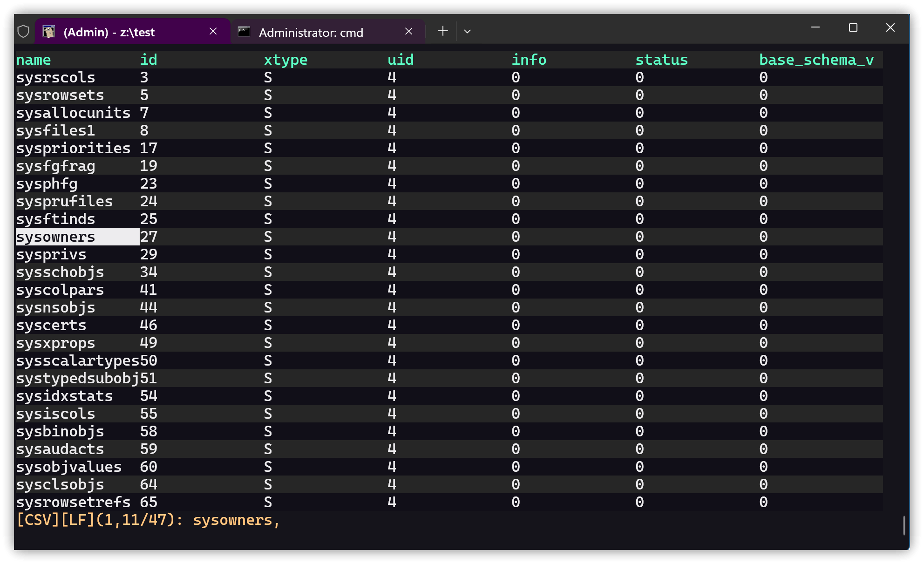Select the 'sysxprops' name cell
The image size is (924, 564).
(55, 343)
